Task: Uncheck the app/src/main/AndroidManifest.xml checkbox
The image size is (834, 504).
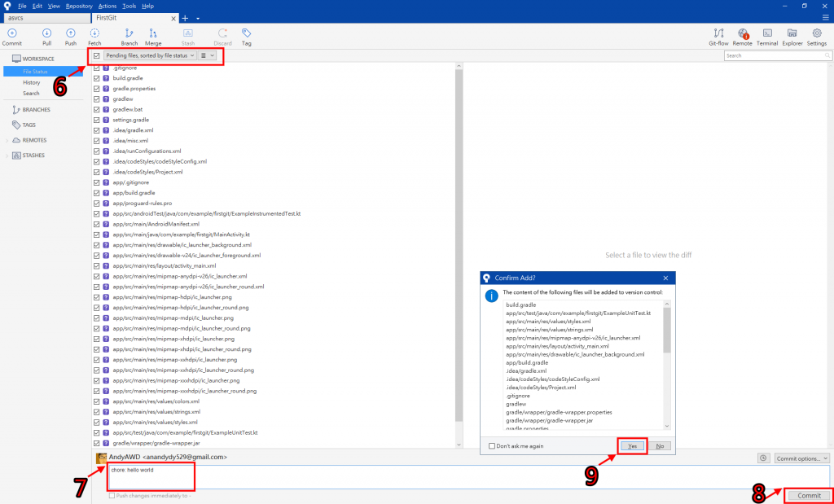Action: 96,225
